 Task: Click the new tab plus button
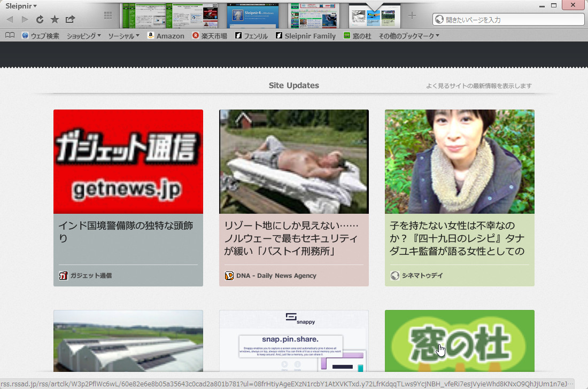[x=413, y=15]
